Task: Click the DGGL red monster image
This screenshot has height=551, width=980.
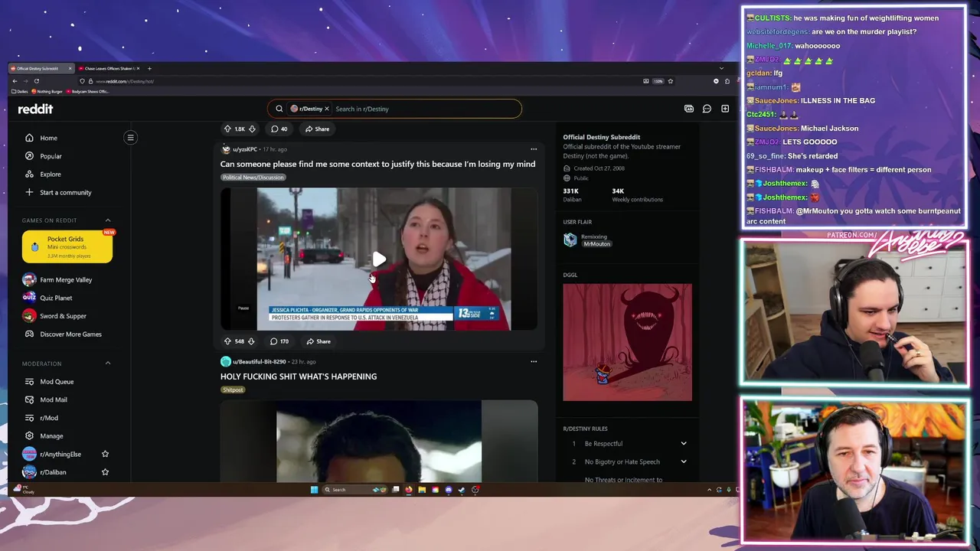Action: click(x=627, y=342)
